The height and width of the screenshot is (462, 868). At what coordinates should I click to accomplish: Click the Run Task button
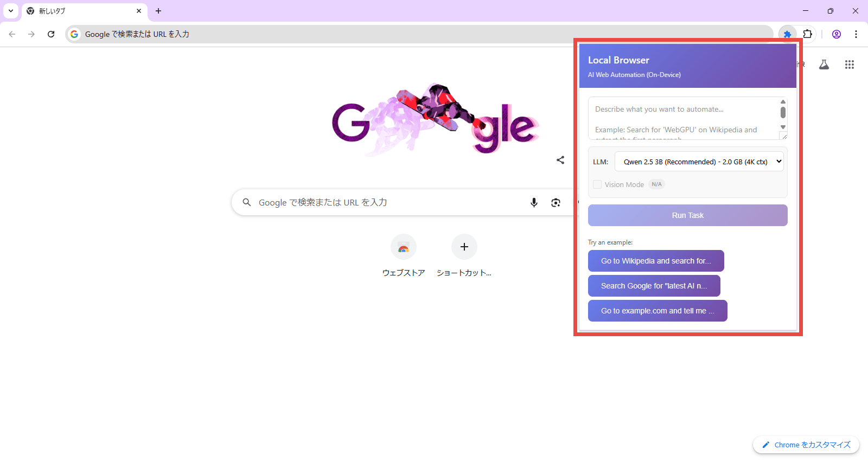[x=688, y=215]
